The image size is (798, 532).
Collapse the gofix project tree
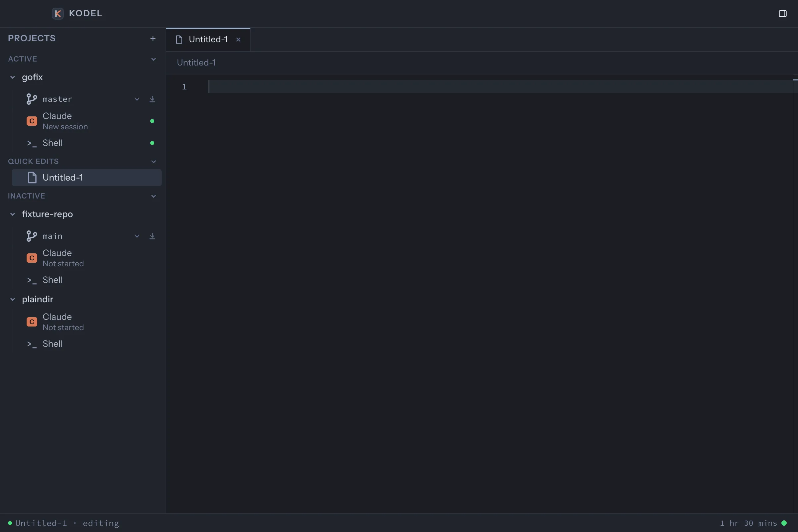click(13, 77)
